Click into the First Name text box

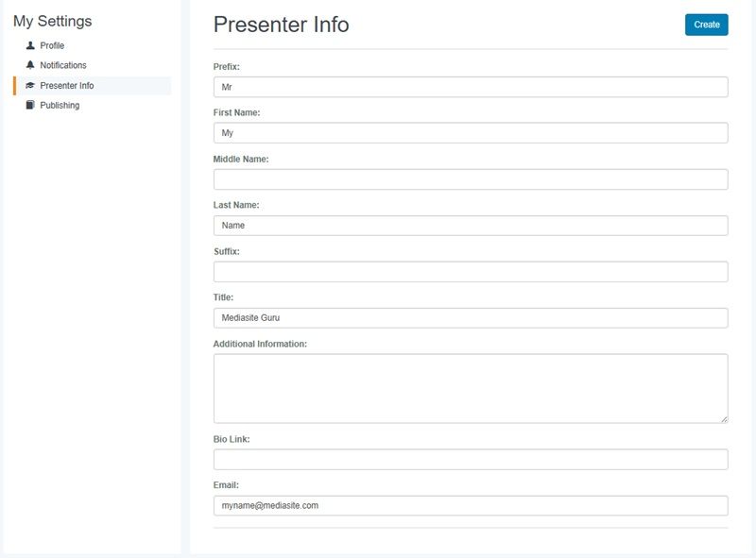(x=471, y=133)
